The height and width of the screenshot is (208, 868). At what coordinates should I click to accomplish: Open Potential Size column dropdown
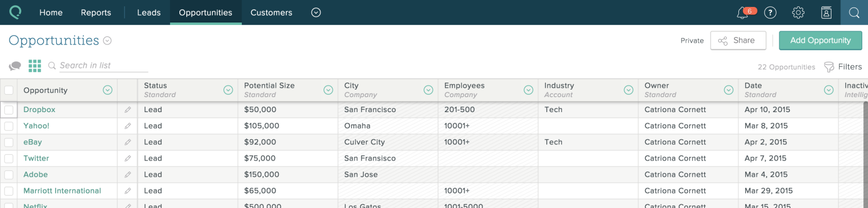[328, 90]
